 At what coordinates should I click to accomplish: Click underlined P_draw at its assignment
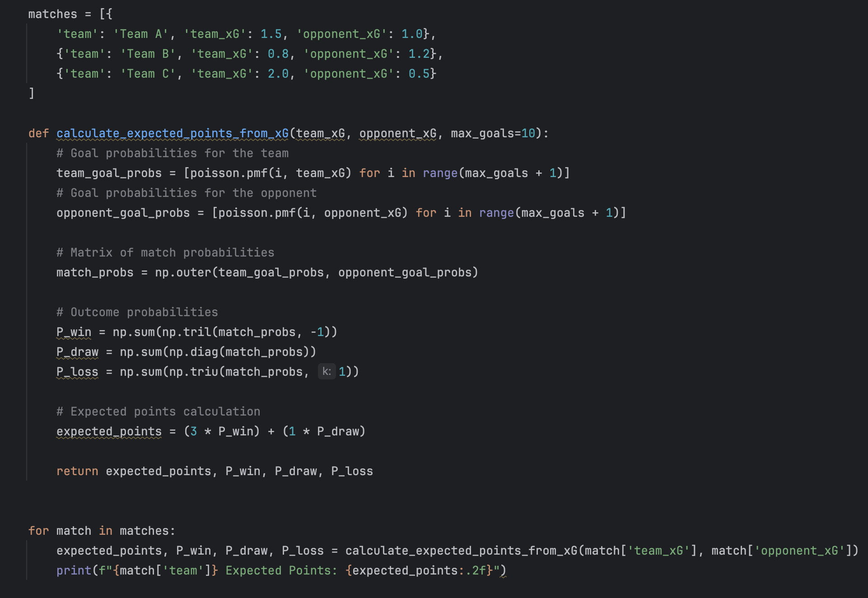(x=77, y=352)
